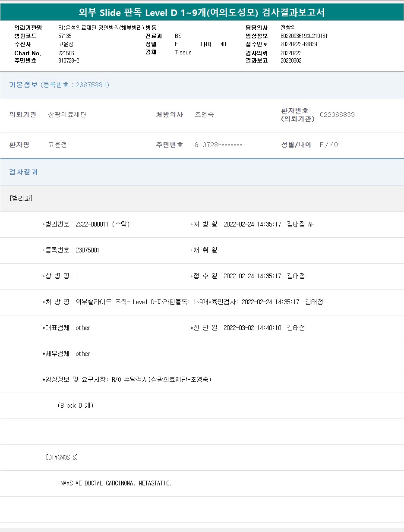
Task: Click the [병리과] department row
Action: click(x=21, y=198)
